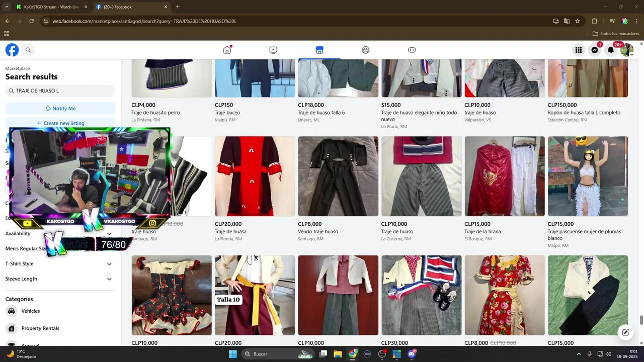
Task: Click the CLP18,000 price text
Action: click(311, 105)
